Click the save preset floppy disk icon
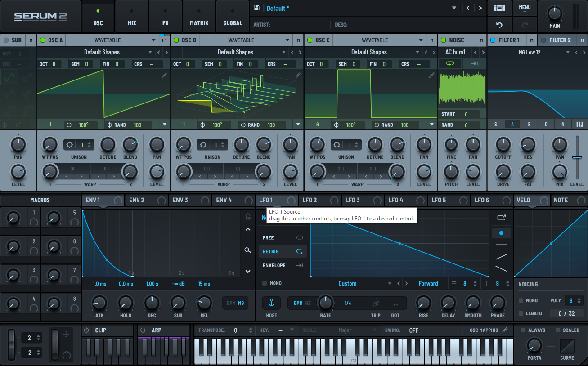588x366 pixels. tap(256, 8)
